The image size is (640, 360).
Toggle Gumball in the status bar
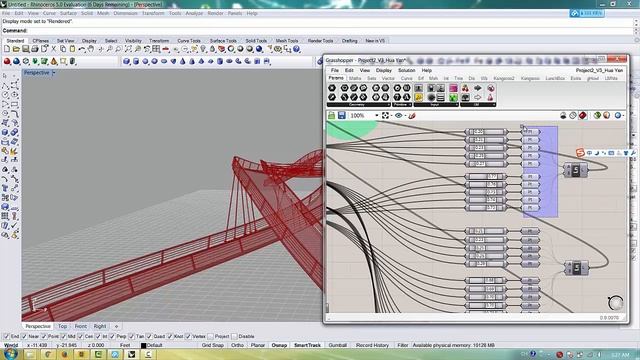point(338,345)
